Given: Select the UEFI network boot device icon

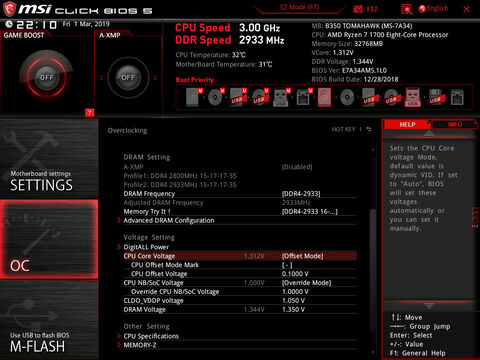Looking at the screenshot, I should [x=304, y=97].
